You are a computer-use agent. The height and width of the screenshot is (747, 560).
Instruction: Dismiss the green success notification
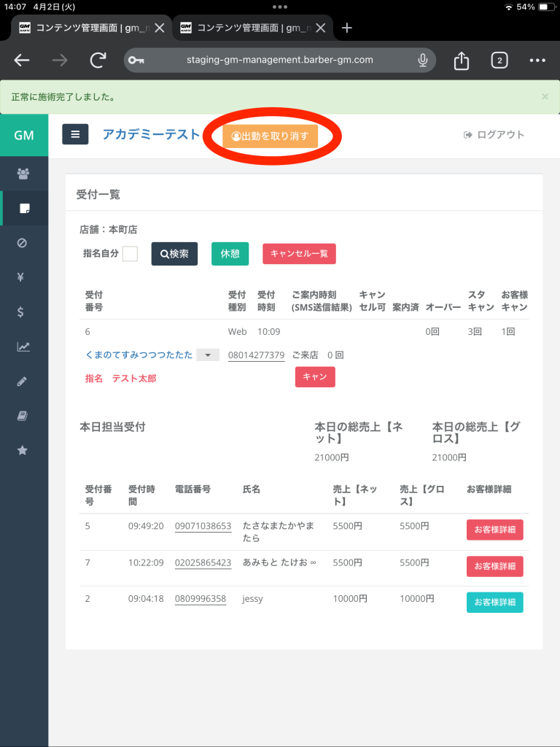pos(545,96)
